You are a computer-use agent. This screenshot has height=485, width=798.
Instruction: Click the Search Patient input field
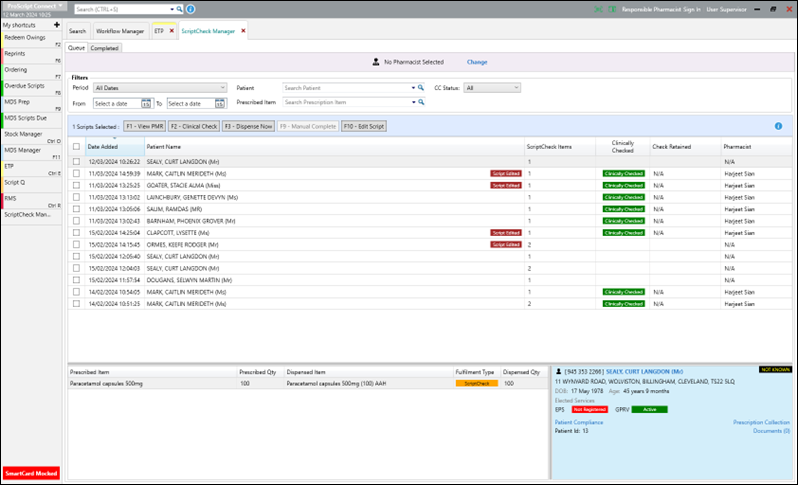click(x=346, y=88)
